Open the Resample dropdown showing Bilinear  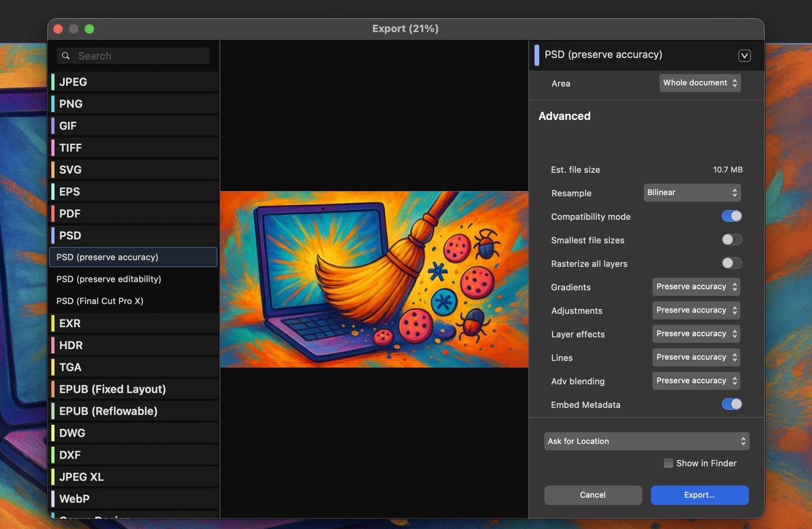(692, 193)
